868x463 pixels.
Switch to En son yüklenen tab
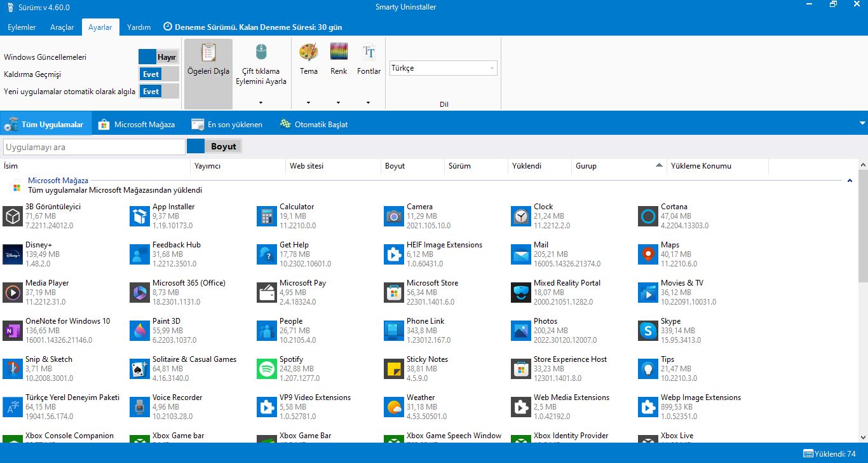(x=227, y=124)
